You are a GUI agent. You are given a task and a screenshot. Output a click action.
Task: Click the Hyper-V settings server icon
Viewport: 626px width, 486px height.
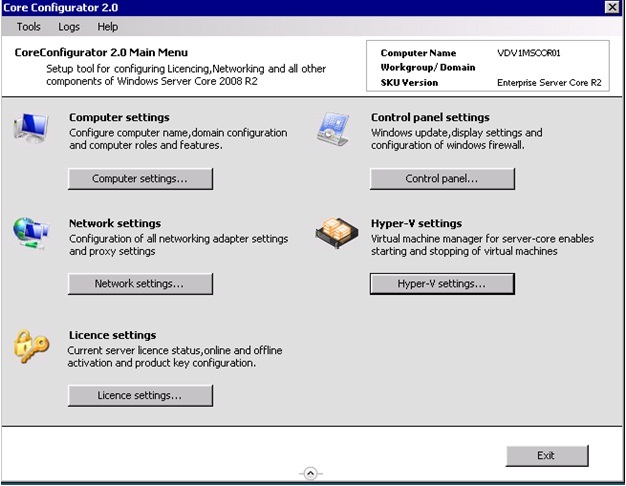pyautogui.click(x=337, y=233)
